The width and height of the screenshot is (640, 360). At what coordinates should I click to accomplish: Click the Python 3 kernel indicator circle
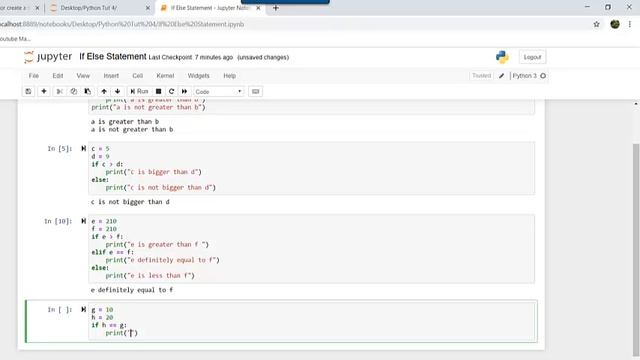point(543,76)
